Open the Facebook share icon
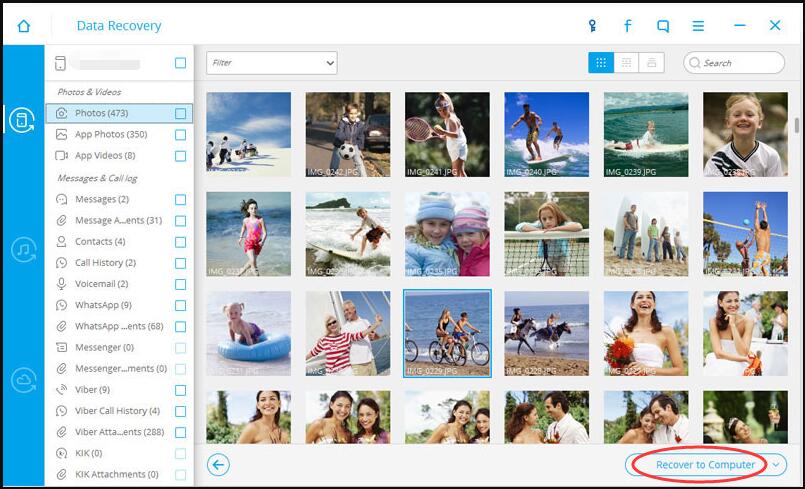 (x=627, y=26)
